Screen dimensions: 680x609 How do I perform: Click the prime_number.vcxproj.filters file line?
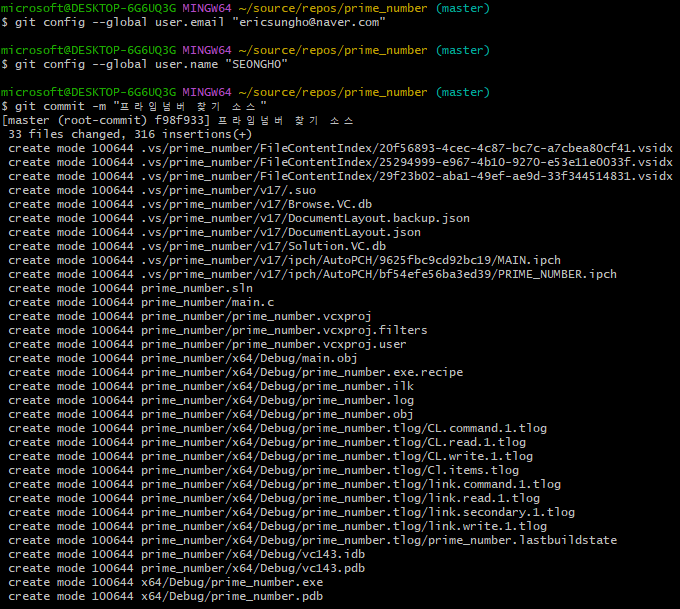point(218,330)
